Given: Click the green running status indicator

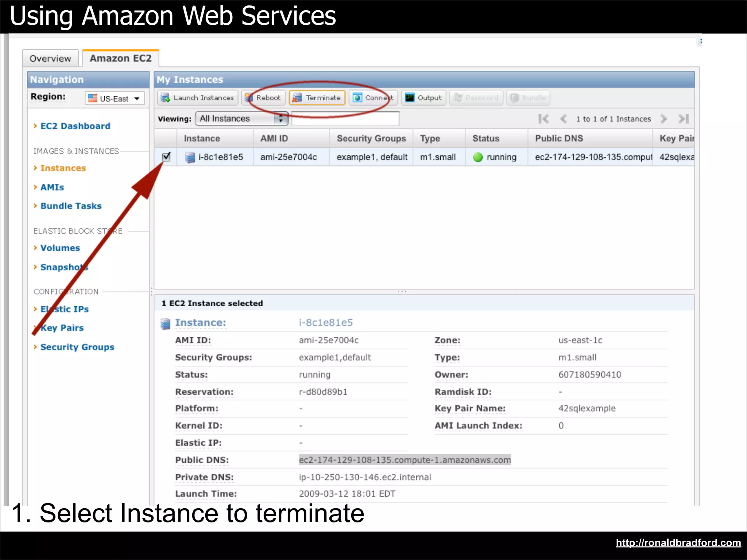Looking at the screenshot, I should pyautogui.click(x=478, y=157).
